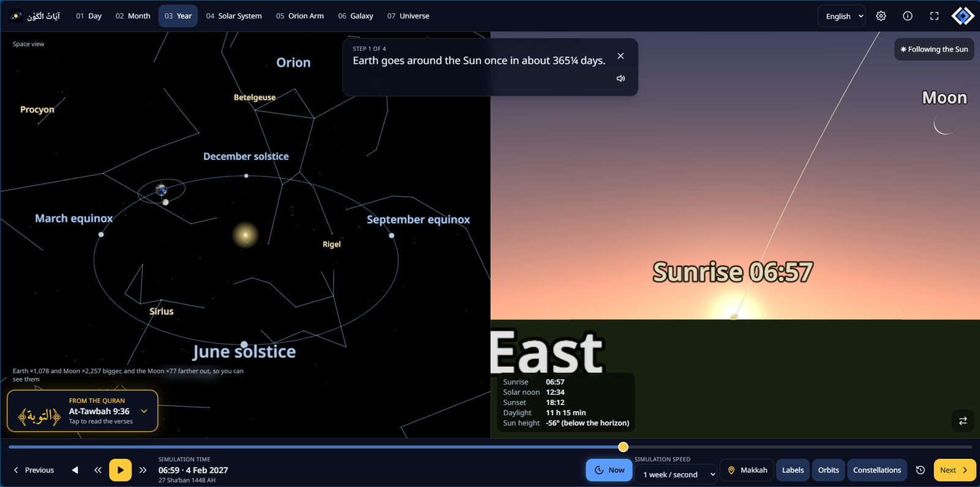Click the crescent Moon in the sky view
Screen dimensions: 980x487
click(x=944, y=124)
